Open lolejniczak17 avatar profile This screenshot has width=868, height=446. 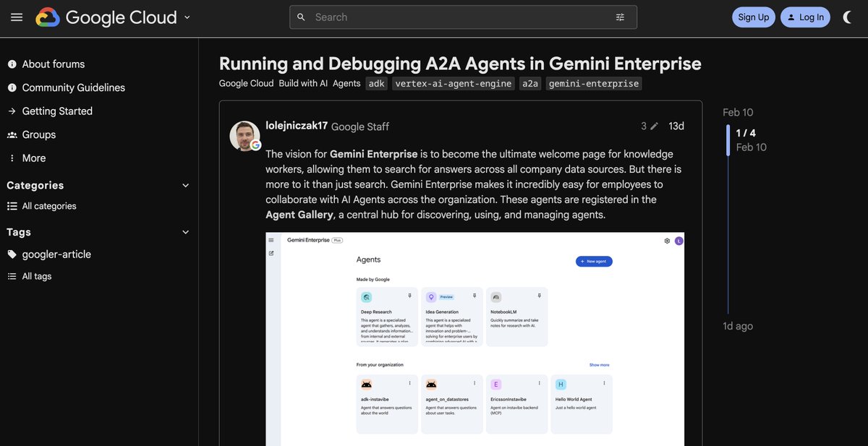click(244, 136)
